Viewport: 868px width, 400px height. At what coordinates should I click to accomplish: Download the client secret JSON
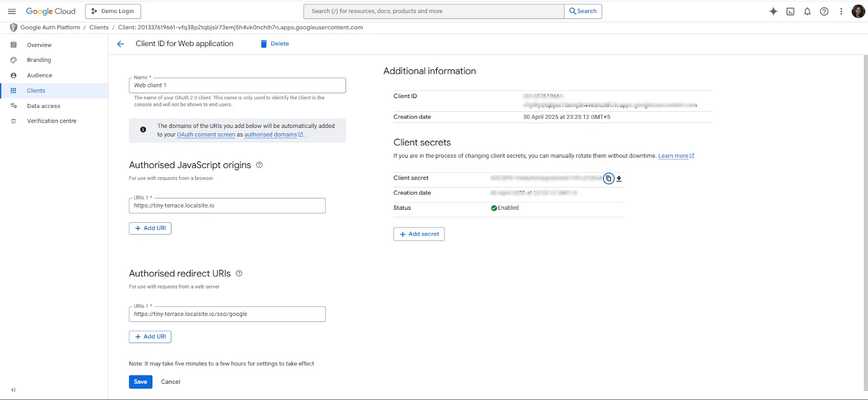619,178
